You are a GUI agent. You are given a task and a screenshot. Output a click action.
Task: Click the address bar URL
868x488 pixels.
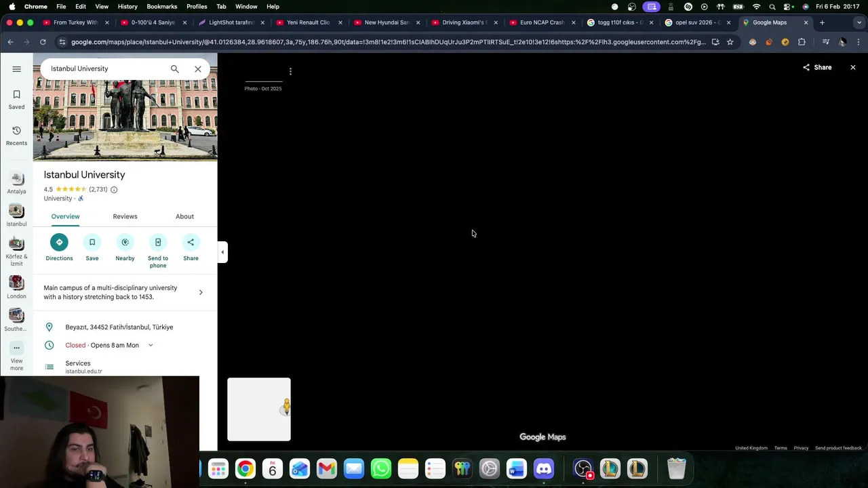[388, 42]
